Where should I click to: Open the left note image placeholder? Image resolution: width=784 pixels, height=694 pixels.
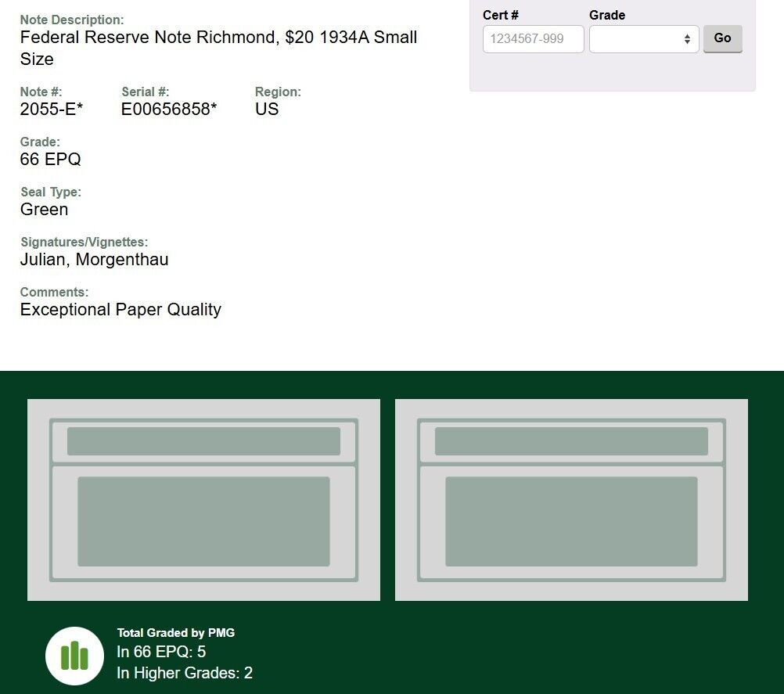203,499
